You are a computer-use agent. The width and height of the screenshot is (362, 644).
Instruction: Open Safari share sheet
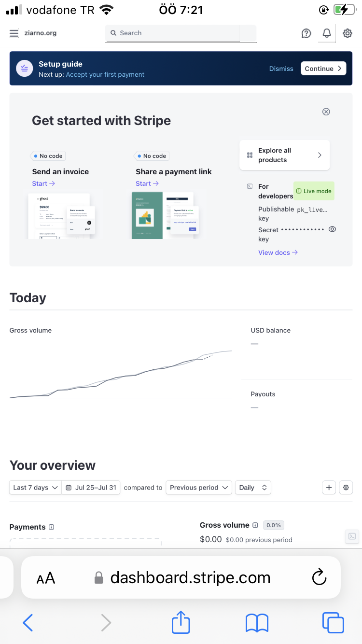pos(181,622)
